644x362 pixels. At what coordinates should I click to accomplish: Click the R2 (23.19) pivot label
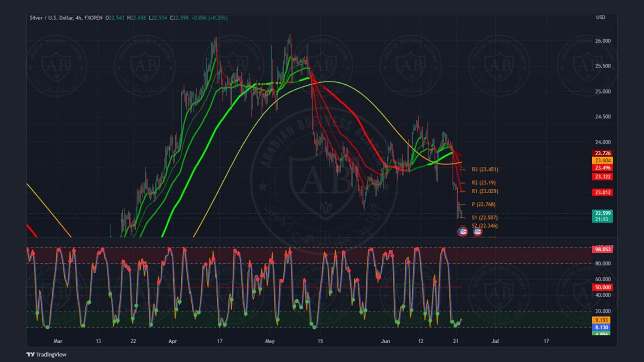click(483, 183)
